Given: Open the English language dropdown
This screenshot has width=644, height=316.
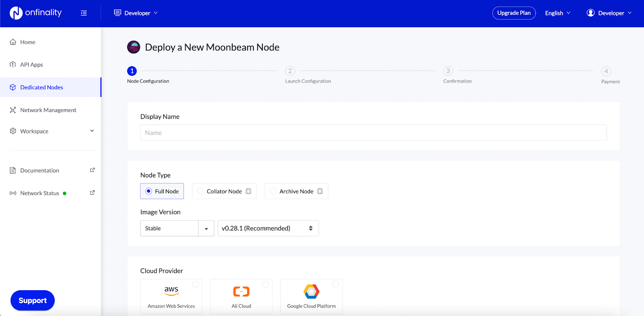Looking at the screenshot, I should pyautogui.click(x=558, y=13).
